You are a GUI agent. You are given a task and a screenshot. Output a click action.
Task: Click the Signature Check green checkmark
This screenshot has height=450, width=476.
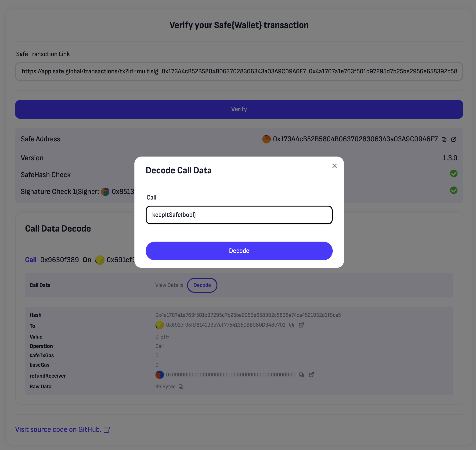(453, 190)
